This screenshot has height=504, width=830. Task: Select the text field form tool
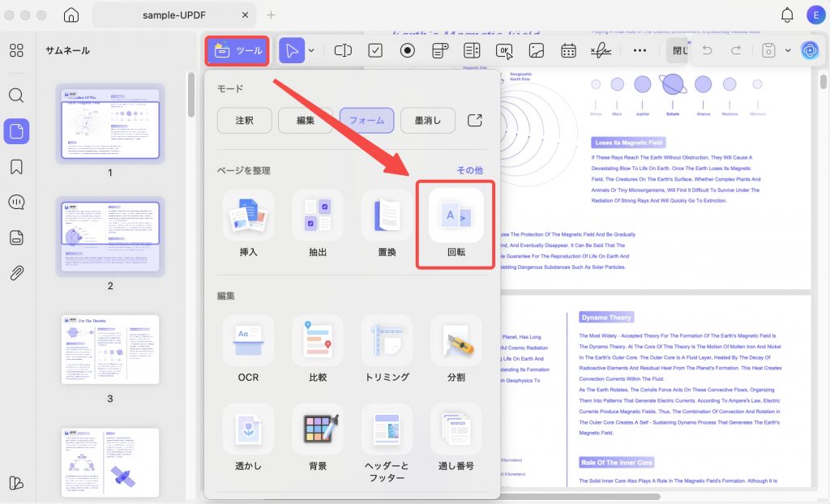coord(343,51)
